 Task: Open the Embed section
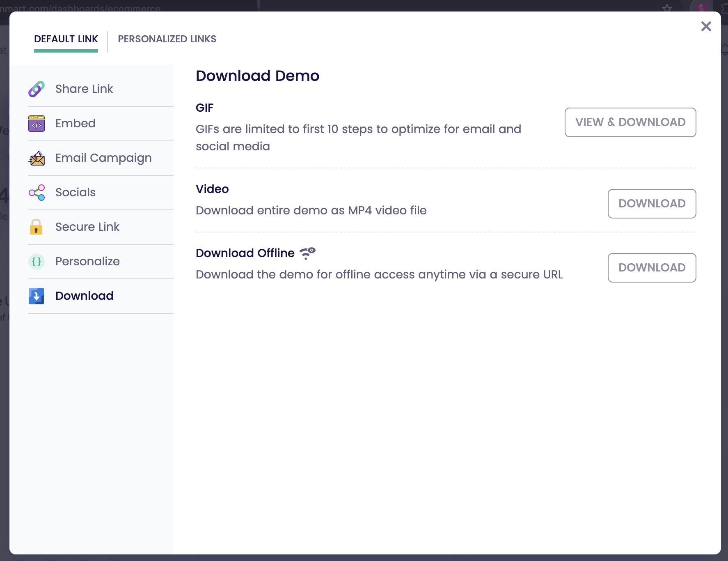point(101,124)
